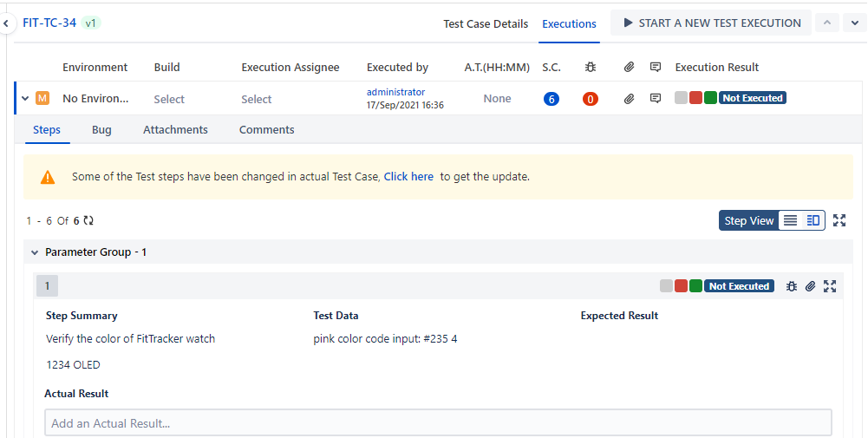Image resolution: width=868 pixels, height=438 pixels.
Task: Open the Test Case Details tab
Action: click(x=486, y=23)
